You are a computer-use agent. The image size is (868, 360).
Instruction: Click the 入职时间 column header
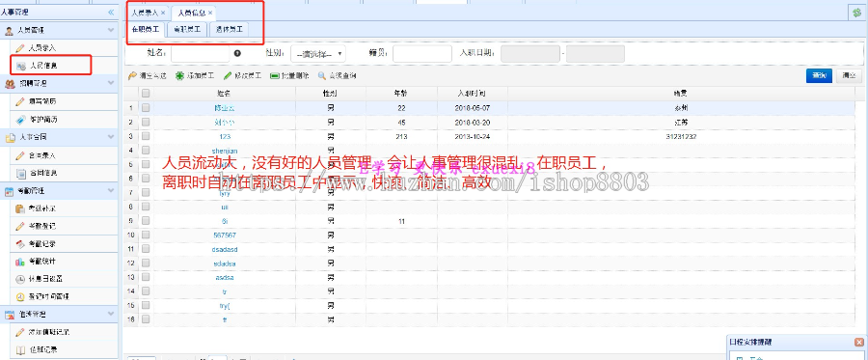click(x=473, y=94)
